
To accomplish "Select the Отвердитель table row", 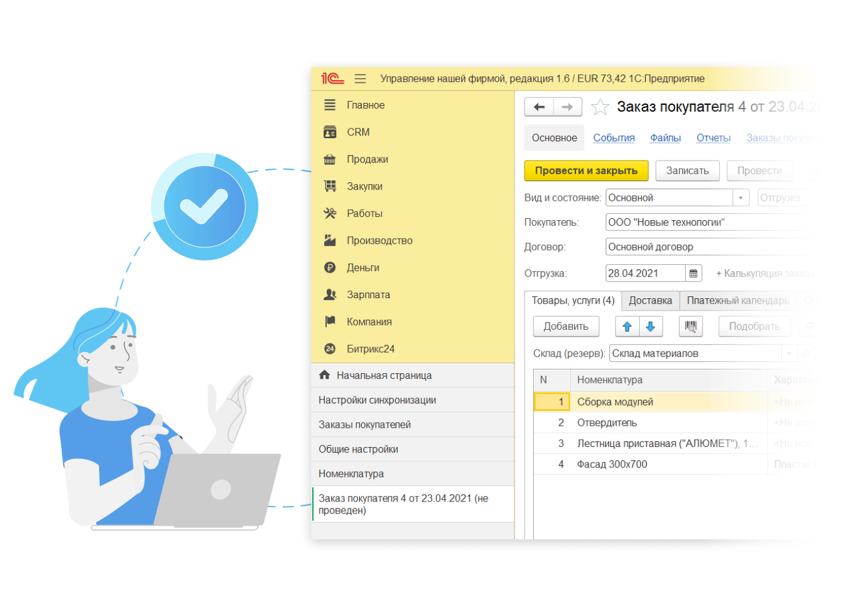I will 607,423.
